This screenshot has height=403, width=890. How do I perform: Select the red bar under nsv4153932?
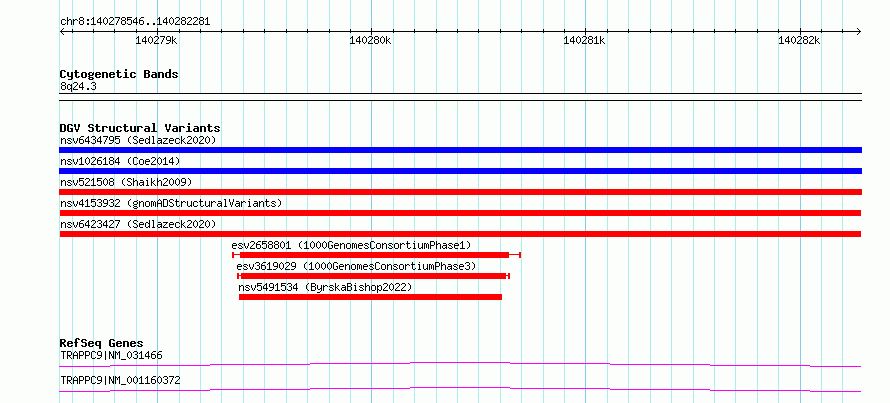click(460, 213)
